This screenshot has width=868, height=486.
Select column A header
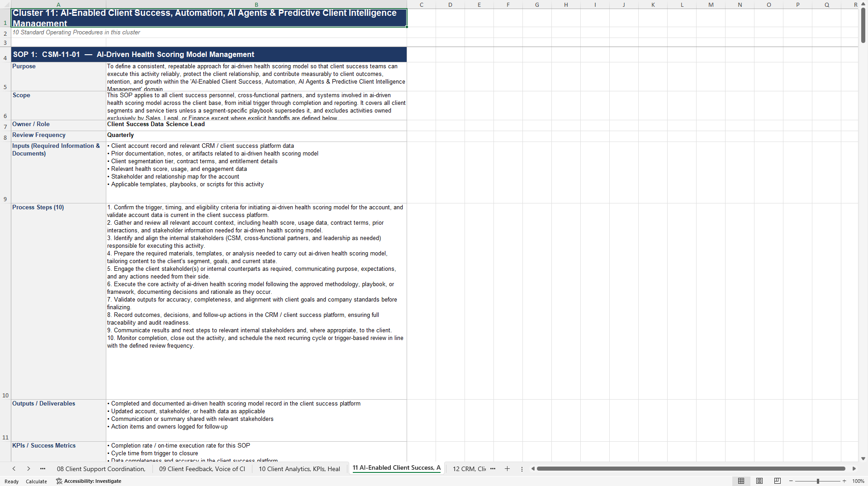click(x=58, y=5)
